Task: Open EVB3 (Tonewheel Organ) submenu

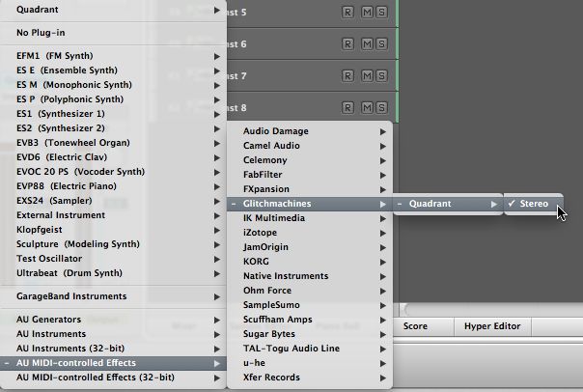Action: [113, 143]
